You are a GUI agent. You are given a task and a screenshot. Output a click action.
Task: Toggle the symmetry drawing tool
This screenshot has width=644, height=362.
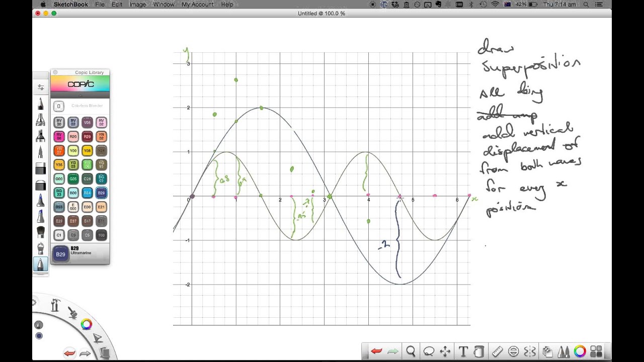point(530,351)
